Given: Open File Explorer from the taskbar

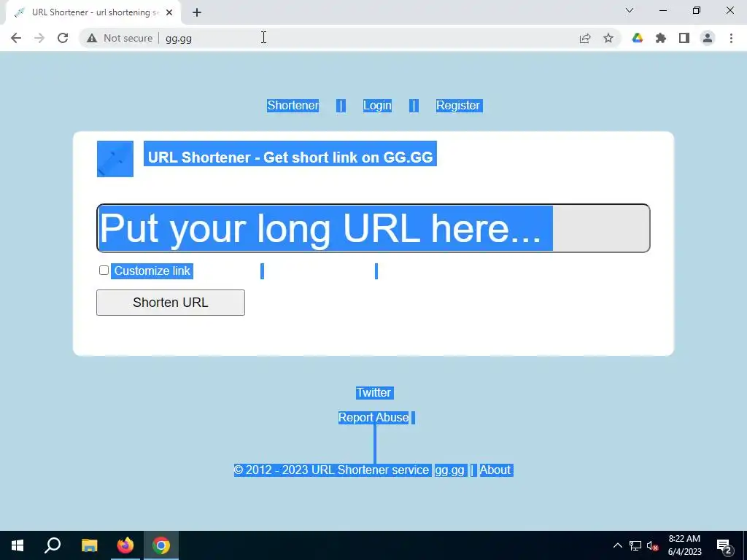Looking at the screenshot, I should pyautogui.click(x=89, y=545).
